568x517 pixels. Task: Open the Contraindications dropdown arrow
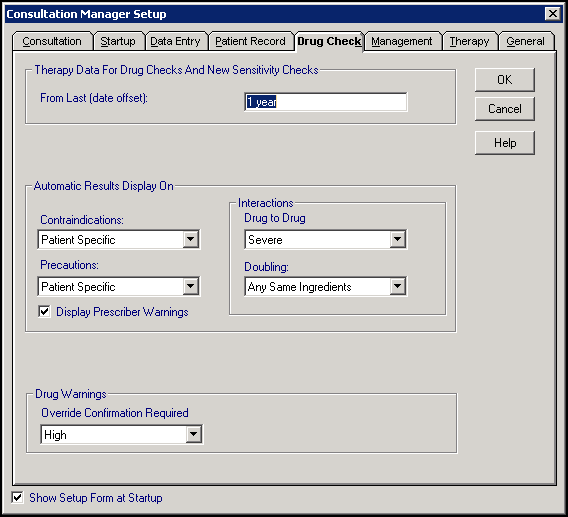pyautogui.click(x=191, y=239)
